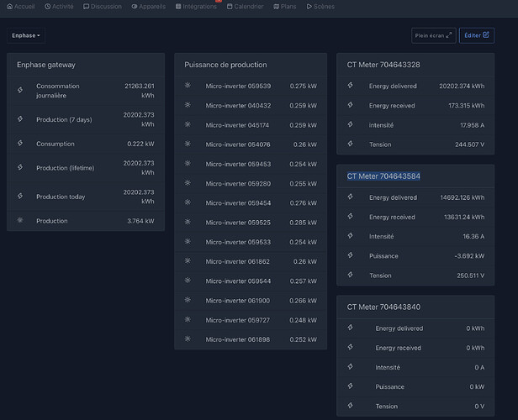
Task: Click the Éditer button
Action: tap(477, 35)
